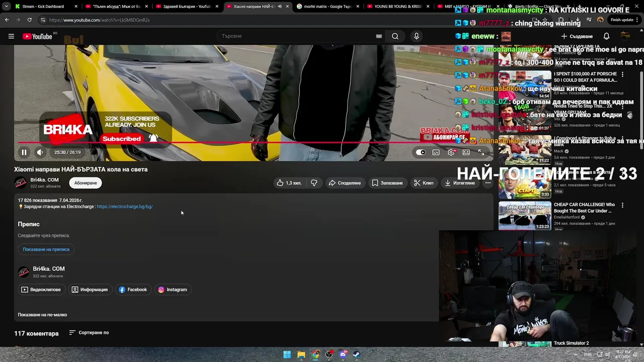Enter full screen mode

pos(481,152)
